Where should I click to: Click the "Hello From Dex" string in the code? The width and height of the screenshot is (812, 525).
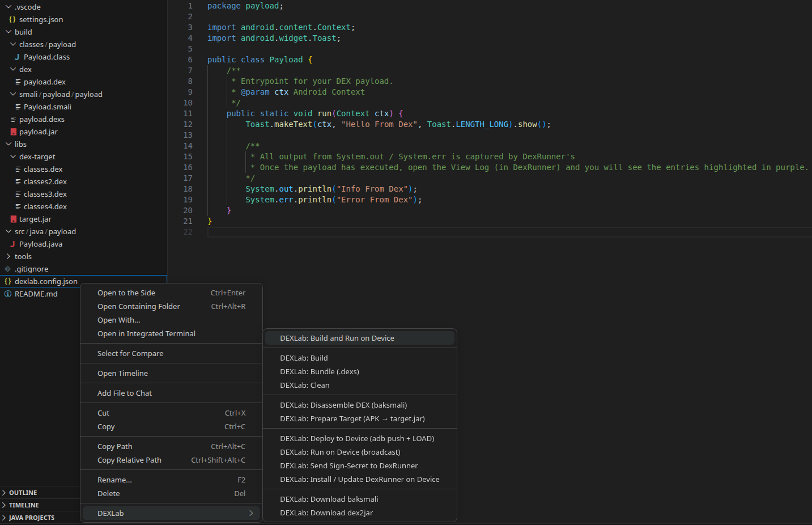tap(380, 124)
